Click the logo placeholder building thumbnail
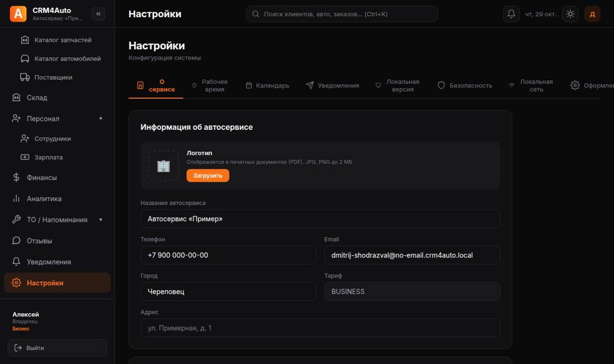614x364 pixels. (164, 166)
